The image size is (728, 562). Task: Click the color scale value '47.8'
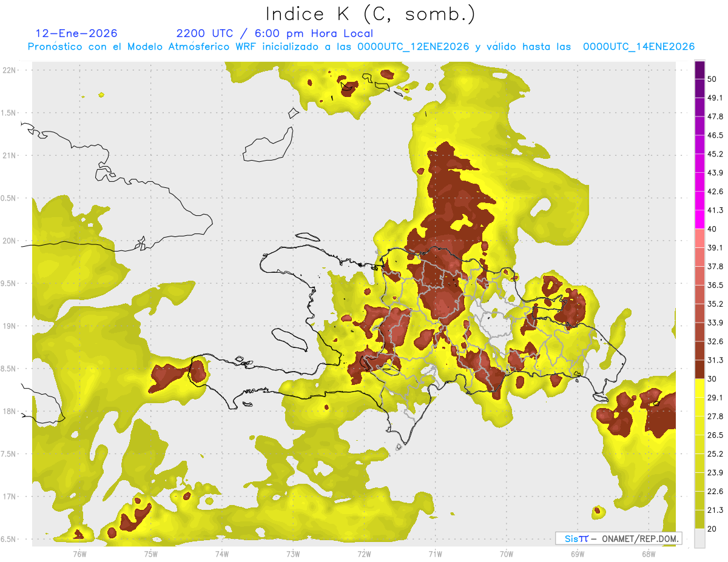click(715, 116)
